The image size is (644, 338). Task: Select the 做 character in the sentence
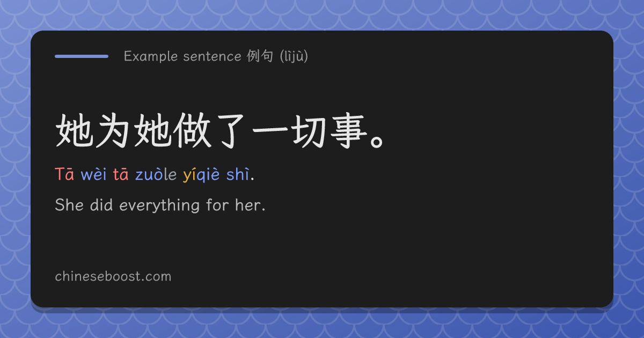point(192,131)
